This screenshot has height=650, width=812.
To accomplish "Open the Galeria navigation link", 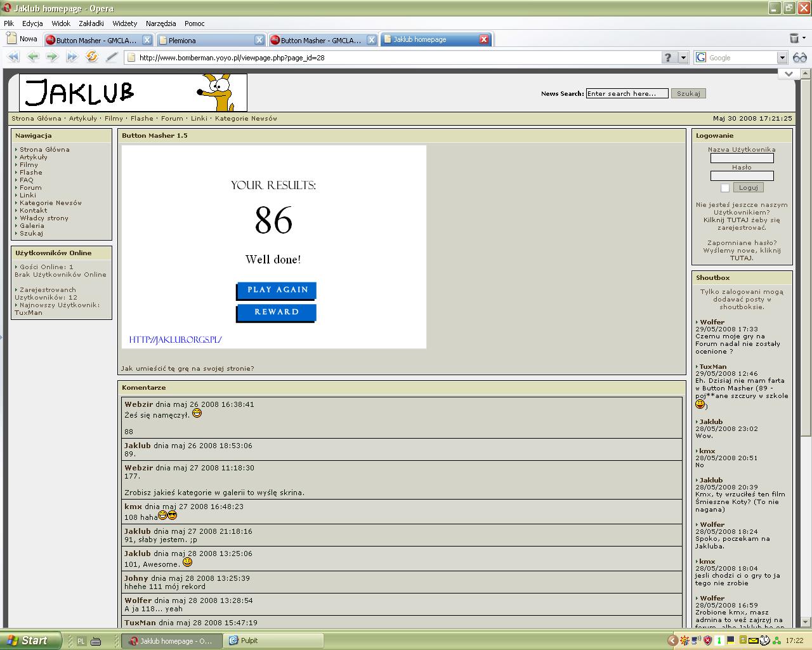I will (x=32, y=225).
